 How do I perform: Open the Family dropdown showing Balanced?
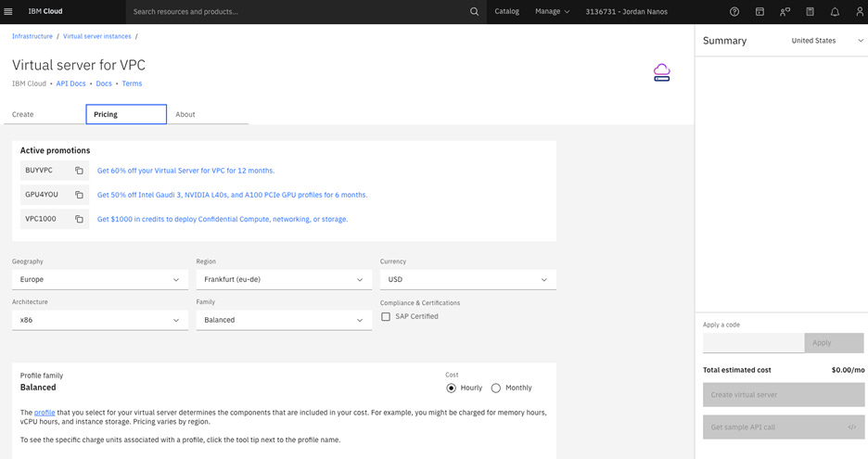(284, 320)
